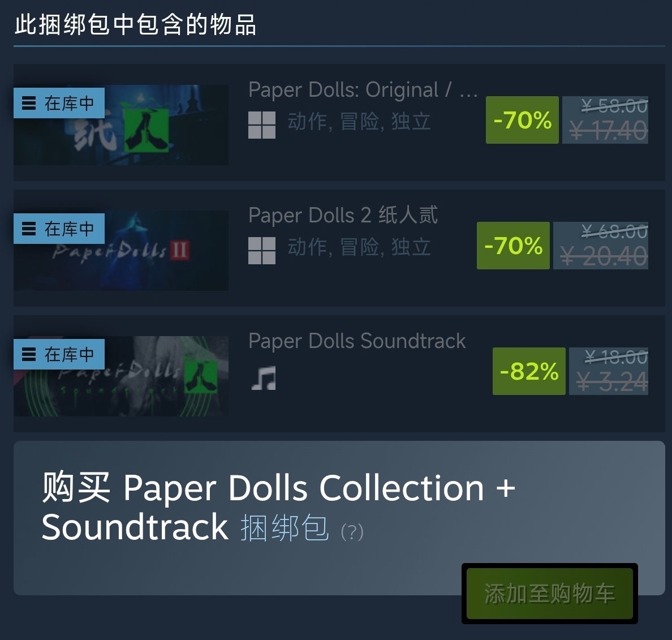Click the Windows icon under Paper Dolls 2

262,251
